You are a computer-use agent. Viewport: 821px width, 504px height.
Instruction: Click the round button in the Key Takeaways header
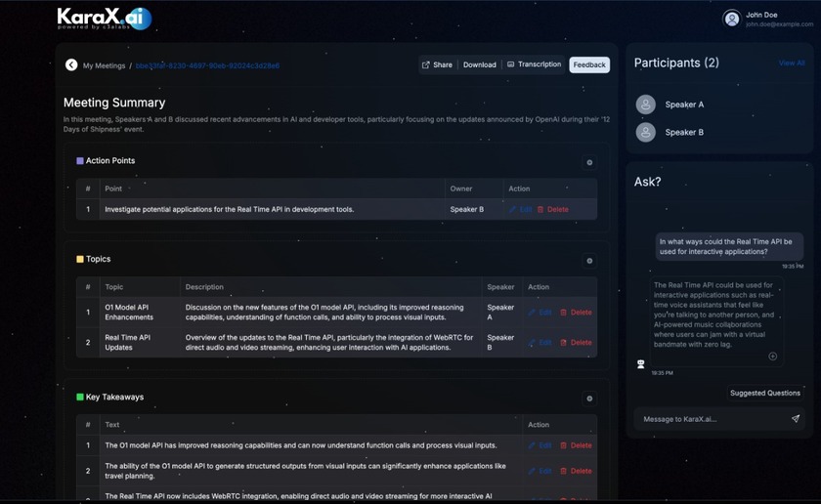[589, 399]
